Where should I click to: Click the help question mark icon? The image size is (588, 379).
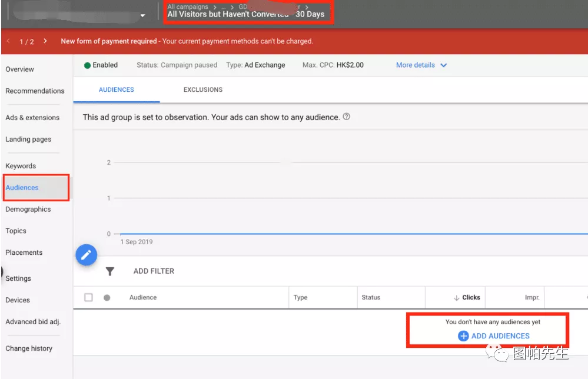pyautogui.click(x=347, y=117)
